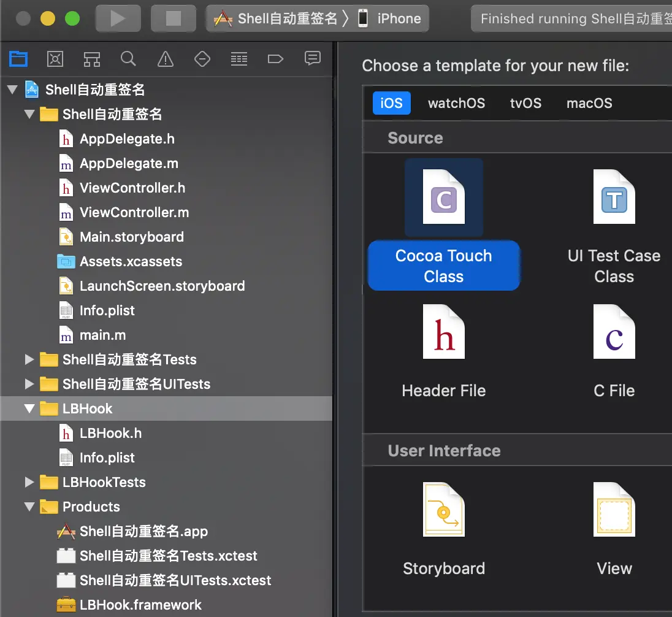Click the yellow minimize window button
Viewport: 672px width, 617px height.
pyautogui.click(x=48, y=18)
